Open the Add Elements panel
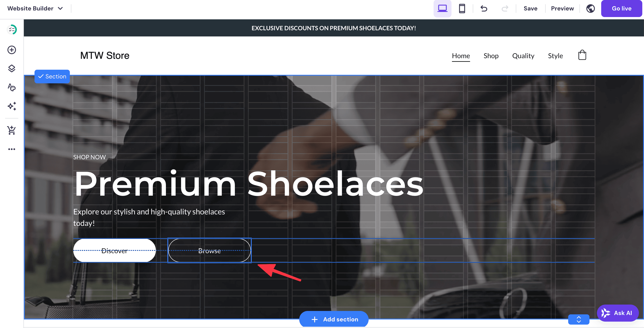The width and height of the screenshot is (644, 328). 11,50
